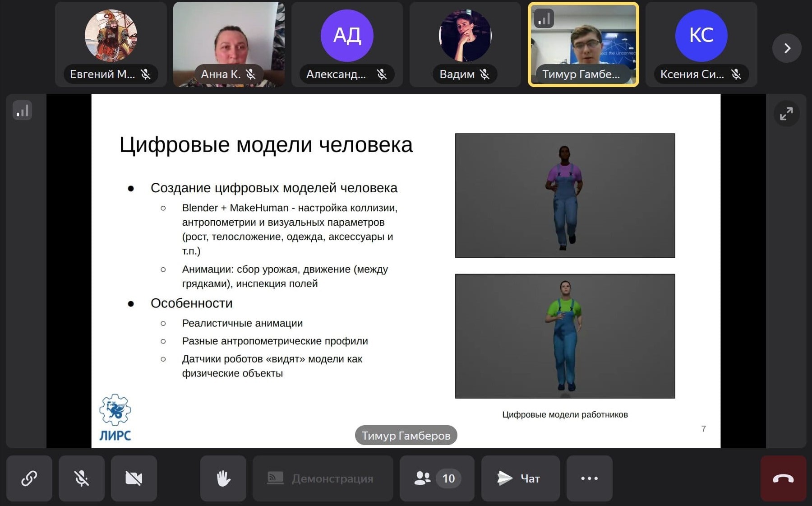Show more participants with the right arrow
812x506 pixels.
(787, 48)
